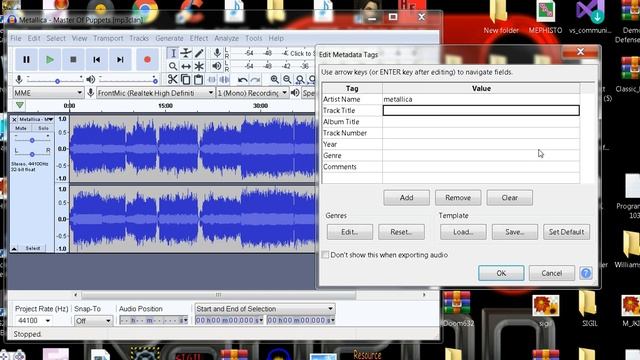Clear all metadata tags
The height and width of the screenshot is (360, 640).
(509, 198)
